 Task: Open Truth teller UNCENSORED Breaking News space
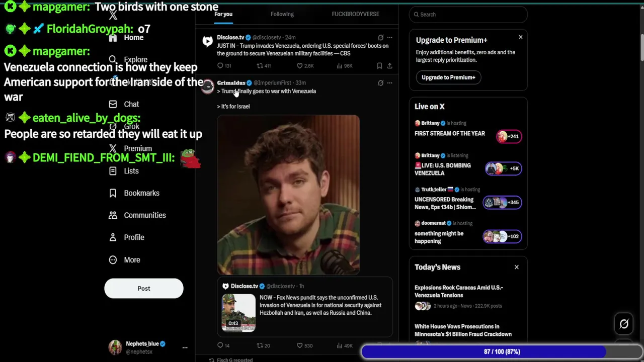tap(445, 203)
